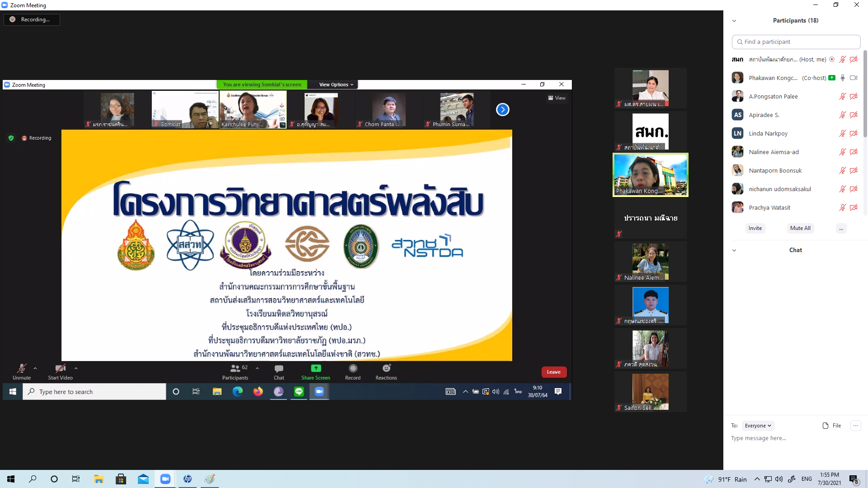The image size is (868, 488).
Task: Toggle muted mic for A.Pongsaton Palee
Action: click(x=843, y=97)
